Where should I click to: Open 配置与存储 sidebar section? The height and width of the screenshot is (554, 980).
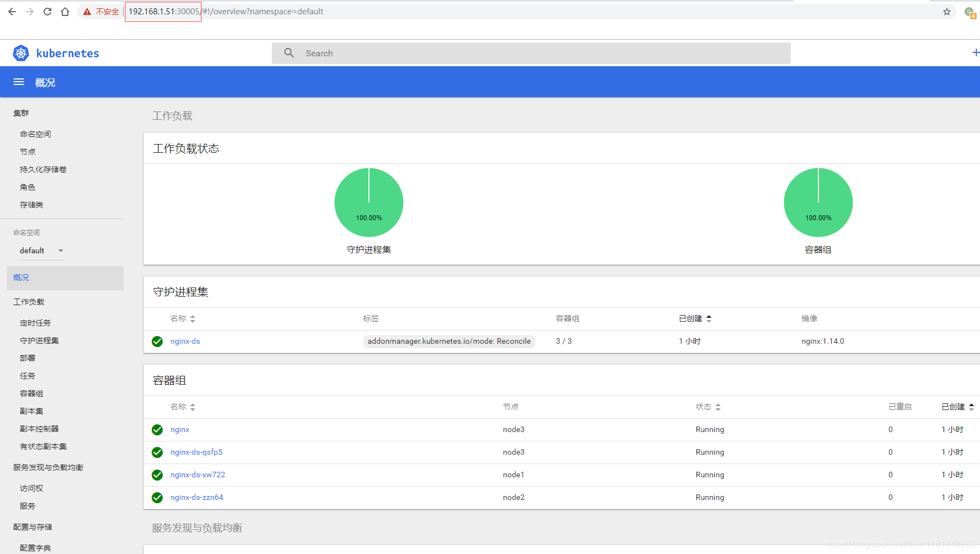click(x=33, y=527)
